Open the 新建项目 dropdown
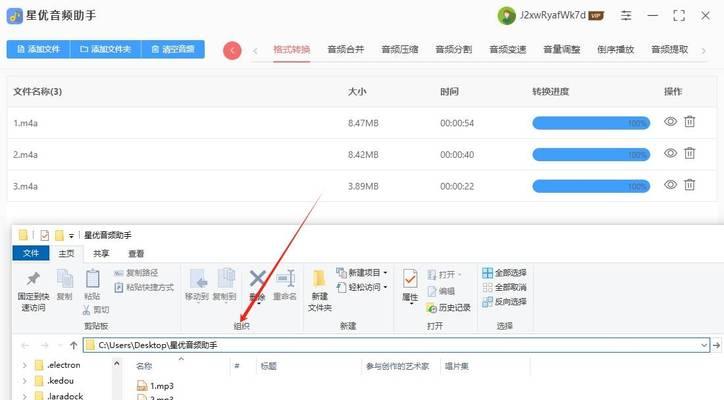This screenshot has height=400, width=724. pos(362,273)
